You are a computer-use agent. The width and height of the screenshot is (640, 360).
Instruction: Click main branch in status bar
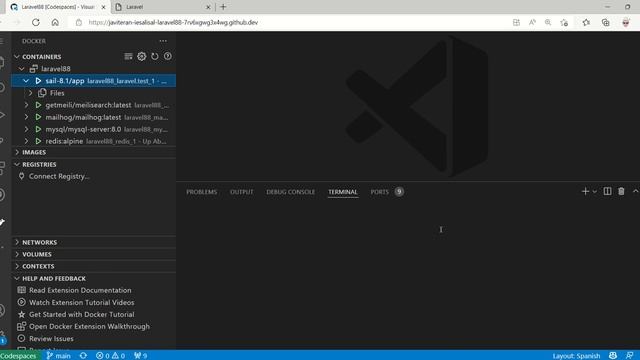pos(58,356)
